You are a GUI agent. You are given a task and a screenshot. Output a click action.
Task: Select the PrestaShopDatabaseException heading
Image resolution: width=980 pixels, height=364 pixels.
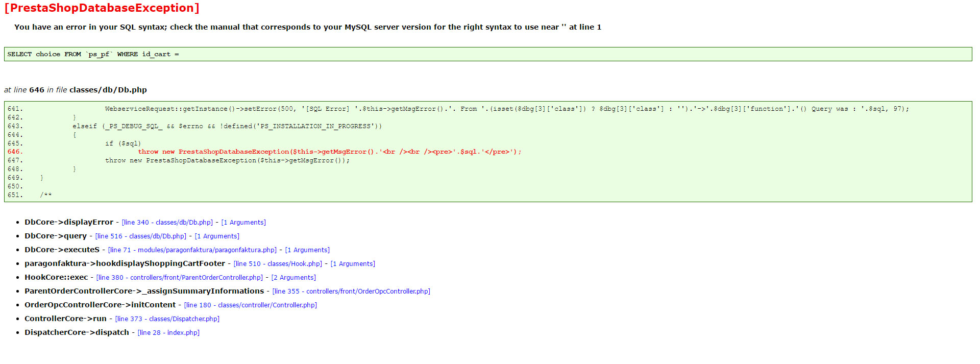coord(102,8)
